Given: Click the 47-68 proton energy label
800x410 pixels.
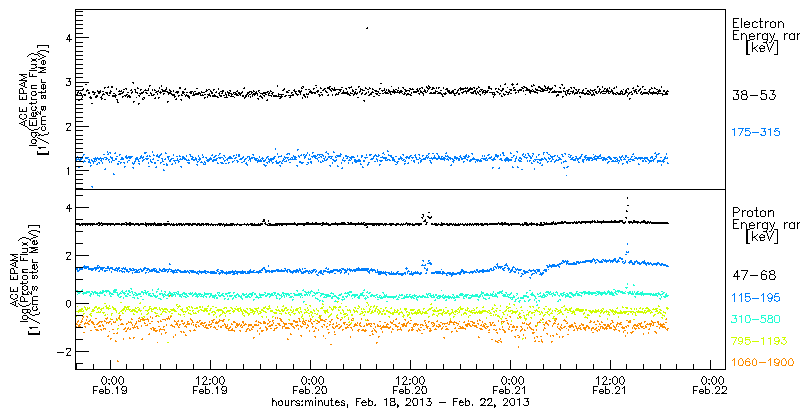Looking at the screenshot, I should pyautogui.click(x=754, y=275).
